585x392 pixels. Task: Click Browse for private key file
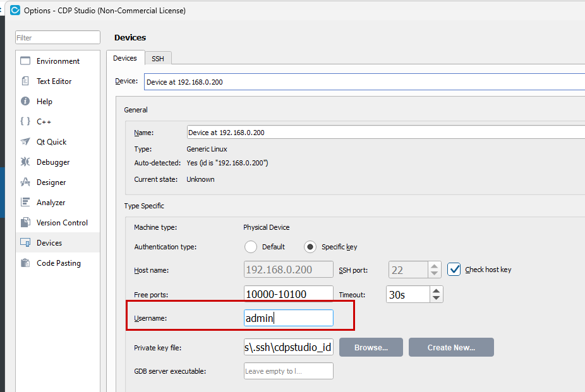(x=371, y=347)
